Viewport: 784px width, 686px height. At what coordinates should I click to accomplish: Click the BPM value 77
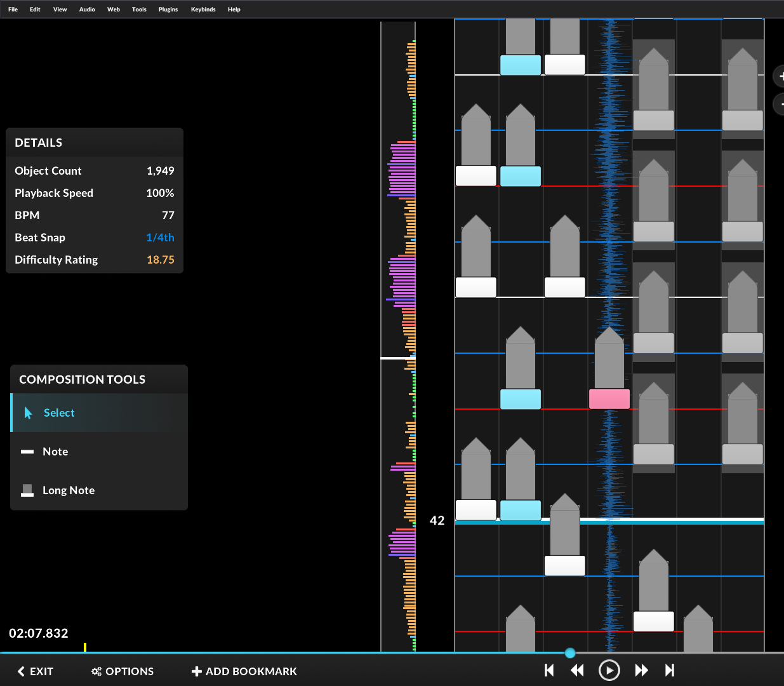(168, 215)
